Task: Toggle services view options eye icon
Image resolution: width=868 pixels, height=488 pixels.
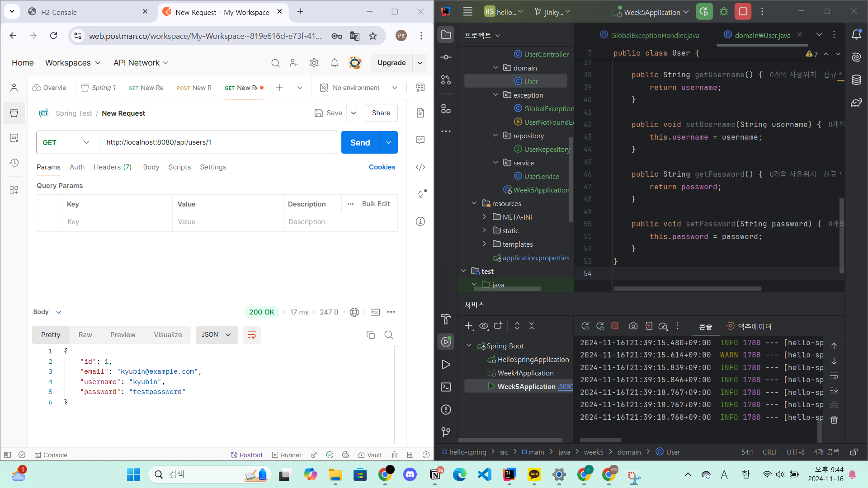Action: (484, 326)
